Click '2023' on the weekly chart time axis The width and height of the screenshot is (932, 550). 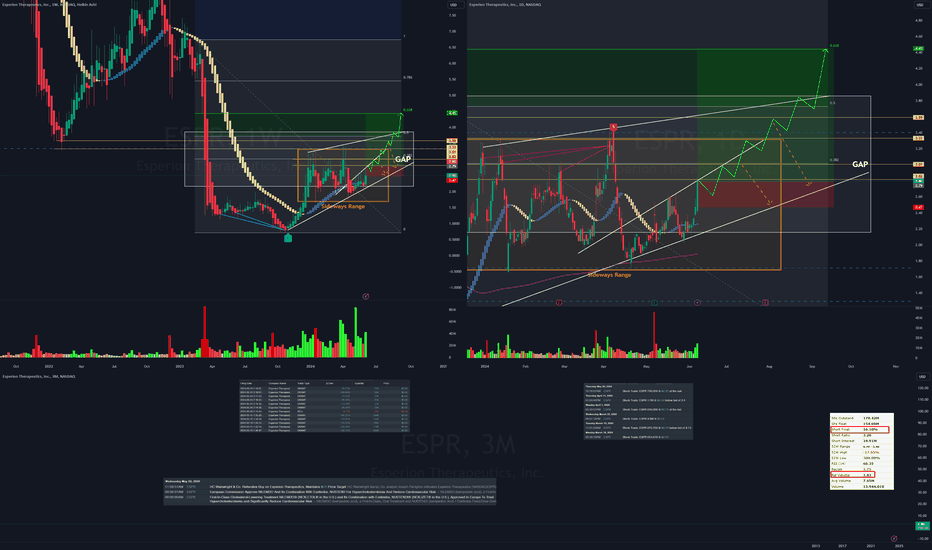(x=180, y=366)
